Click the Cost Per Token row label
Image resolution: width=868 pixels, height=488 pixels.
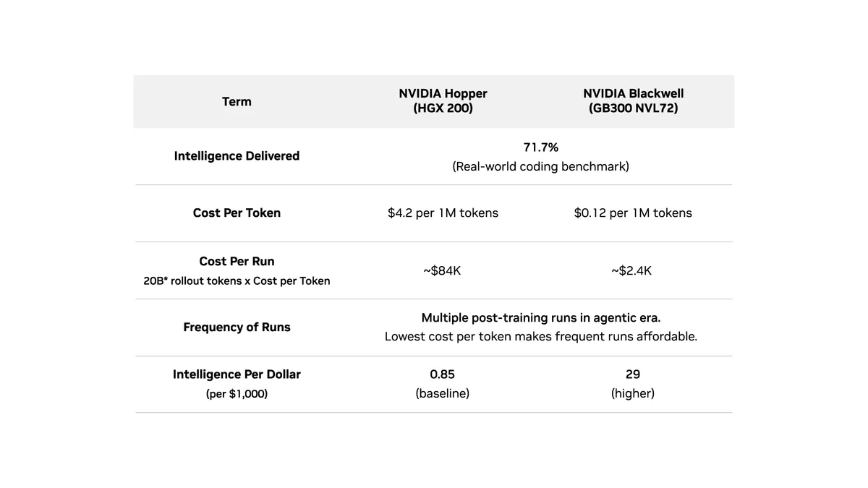pyautogui.click(x=237, y=213)
